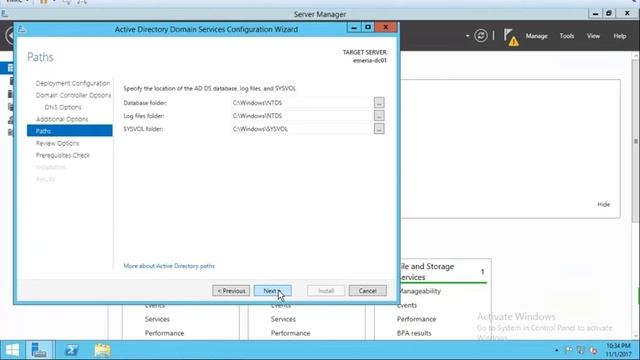
Task: Select DNS Options wizard step
Action: [x=63, y=107]
